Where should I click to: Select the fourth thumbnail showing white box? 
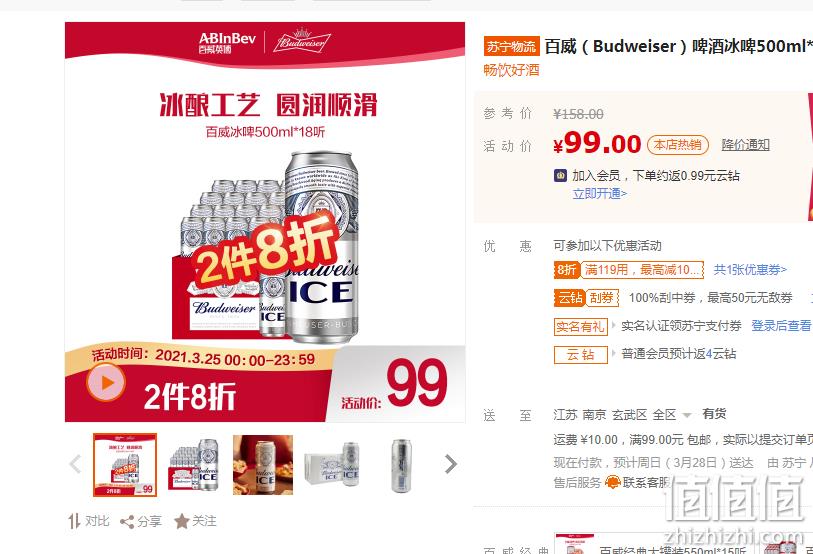[x=332, y=465]
